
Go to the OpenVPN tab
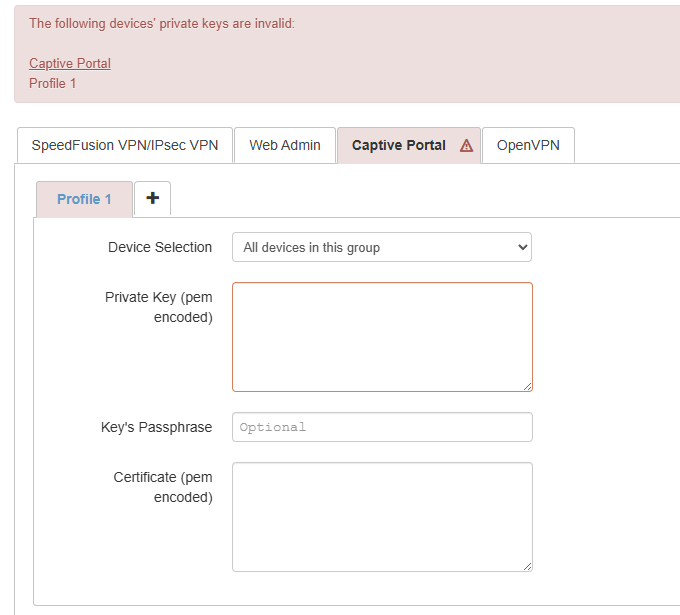528,145
